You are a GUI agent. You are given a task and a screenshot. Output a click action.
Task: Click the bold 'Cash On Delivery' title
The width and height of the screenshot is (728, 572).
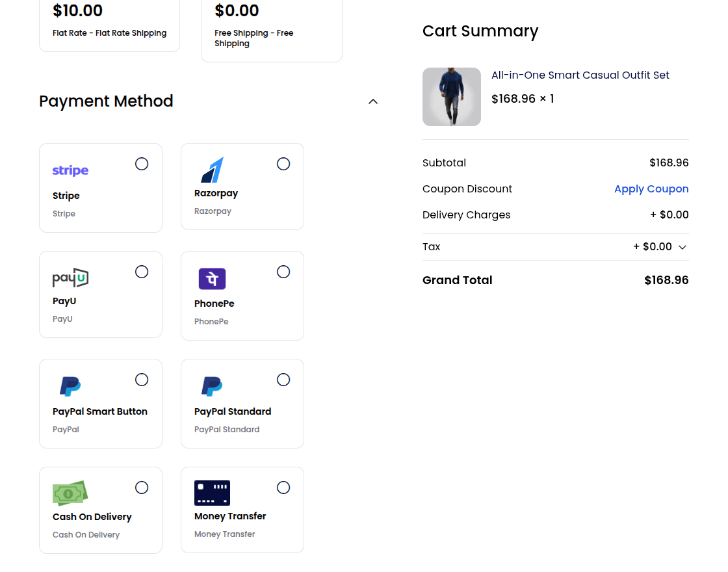click(x=92, y=517)
